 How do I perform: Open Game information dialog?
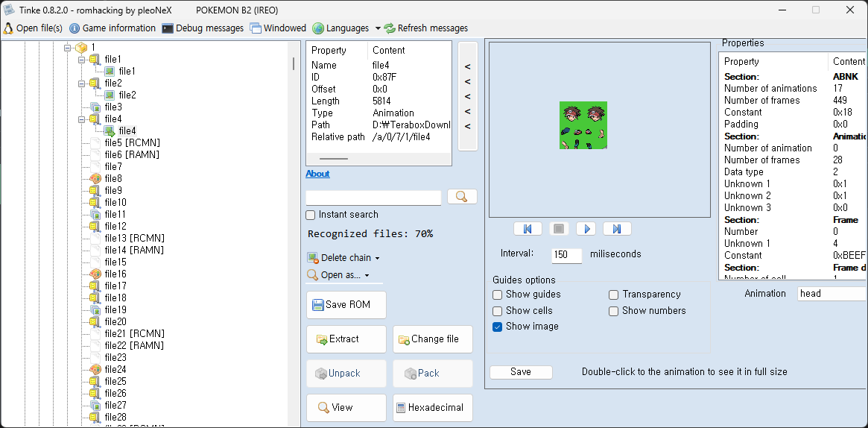click(x=112, y=28)
